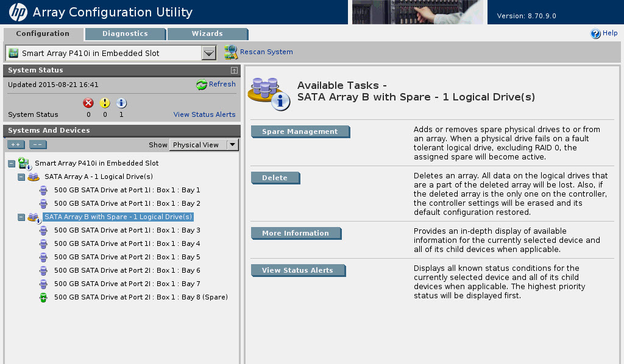Click the Bay 4 drive icon
This screenshot has width=624, height=364.
43,243
